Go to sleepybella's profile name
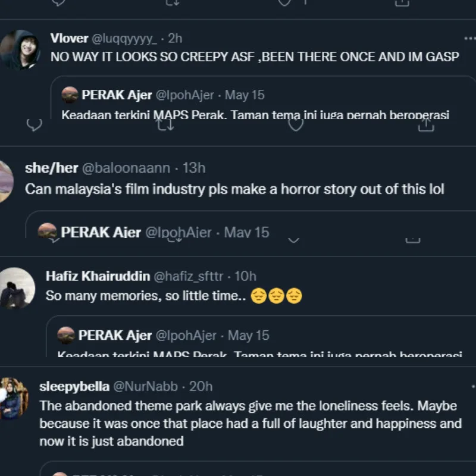Viewport: 476px width, 476px height. tap(74, 387)
